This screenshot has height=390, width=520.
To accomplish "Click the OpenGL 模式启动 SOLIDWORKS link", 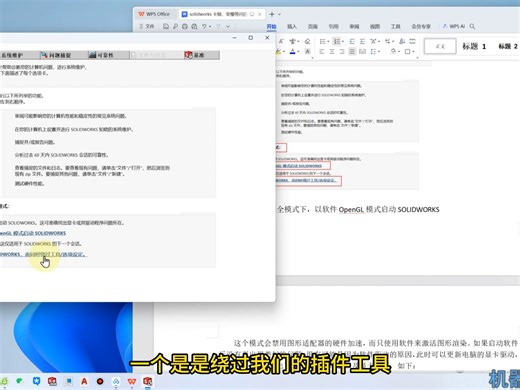I will [33, 233].
